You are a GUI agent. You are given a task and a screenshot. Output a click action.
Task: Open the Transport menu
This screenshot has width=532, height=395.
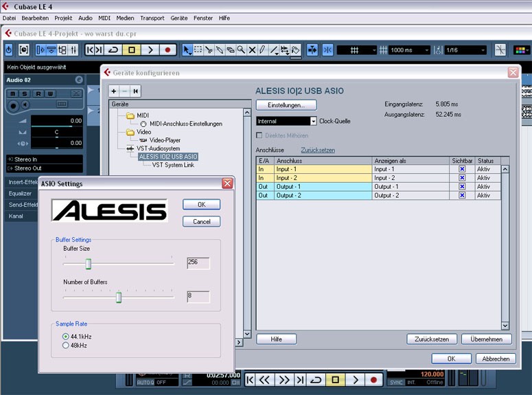click(152, 18)
